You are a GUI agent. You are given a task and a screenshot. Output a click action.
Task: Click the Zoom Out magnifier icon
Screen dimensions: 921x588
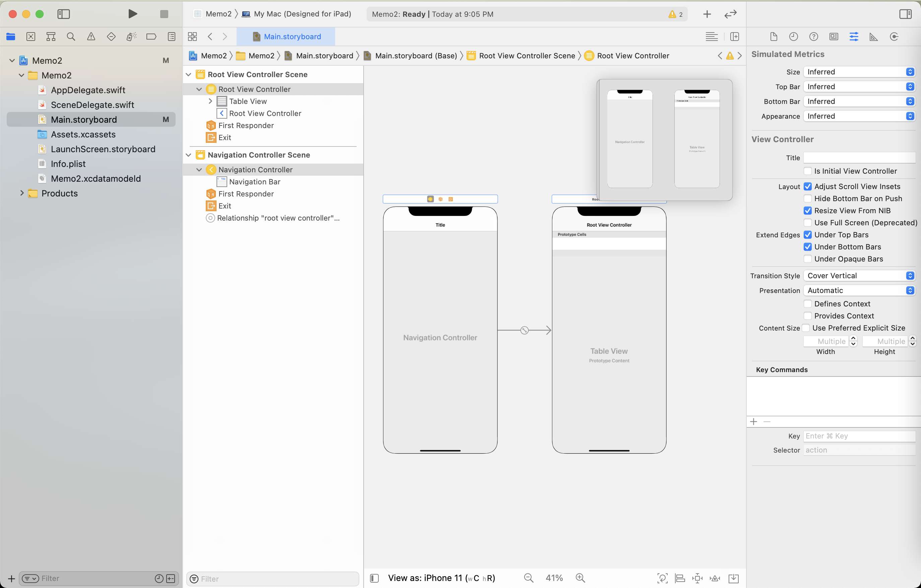(529, 578)
